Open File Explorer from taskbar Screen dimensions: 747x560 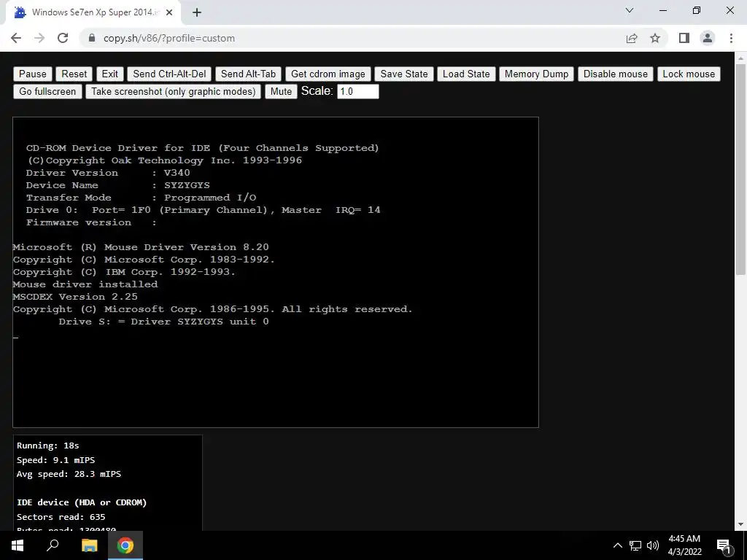[x=89, y=545]
